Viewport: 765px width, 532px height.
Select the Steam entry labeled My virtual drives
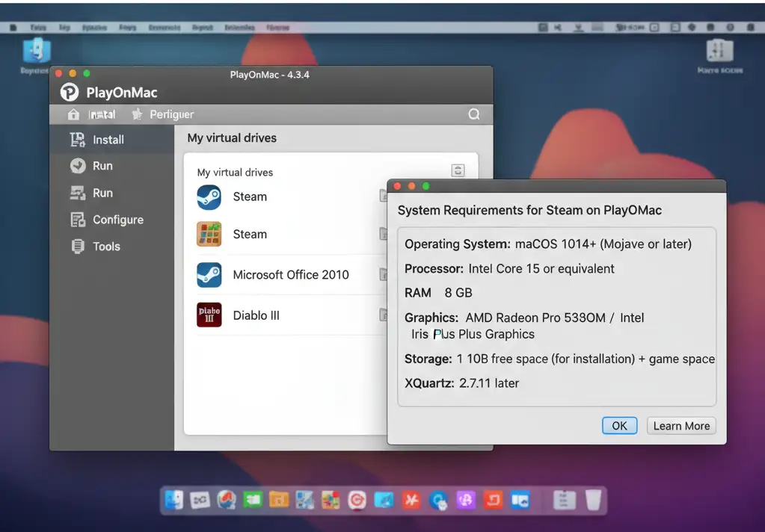pos(250,197)
